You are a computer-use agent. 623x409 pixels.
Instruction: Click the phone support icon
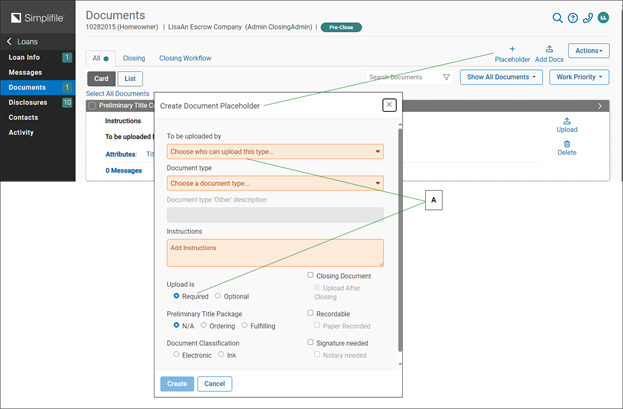tap(588, 18)
